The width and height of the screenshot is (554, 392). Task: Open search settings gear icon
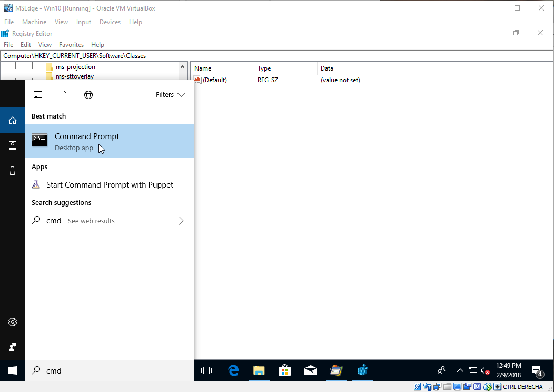pyautogui.click(x=13, y=322)
